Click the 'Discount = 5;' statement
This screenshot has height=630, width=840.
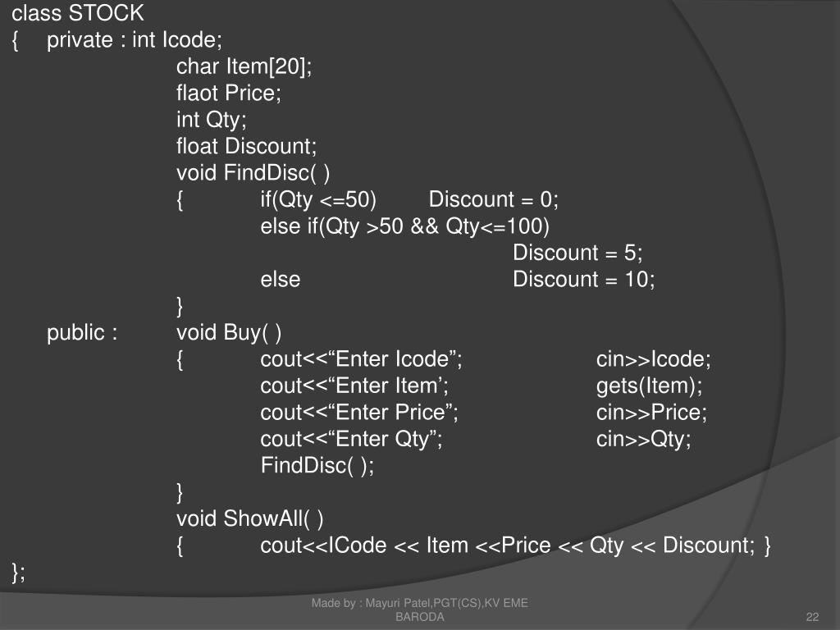[577, 253]
